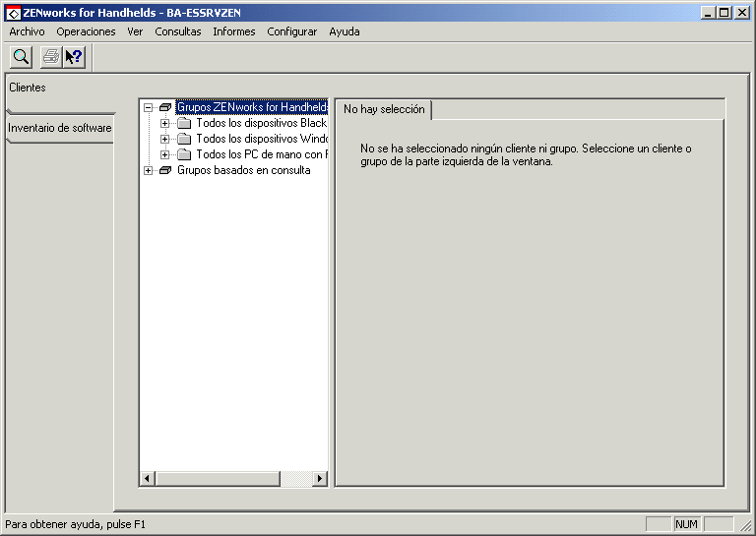Click the folder icon beside Todos los dispositivos Windo
Image resolution: width=756 pixels, height=536 pixels.
(x=184, y=140)
